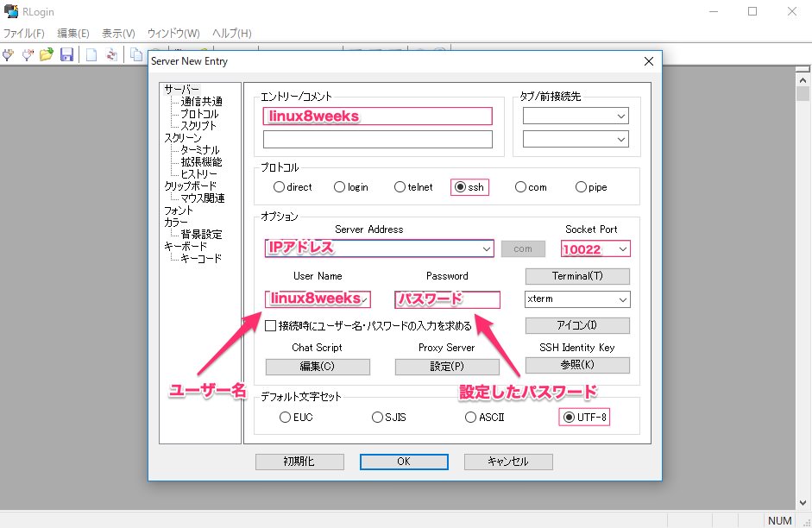Click the SSH Identity Key 参照(K) button

(x=577, y=365)
